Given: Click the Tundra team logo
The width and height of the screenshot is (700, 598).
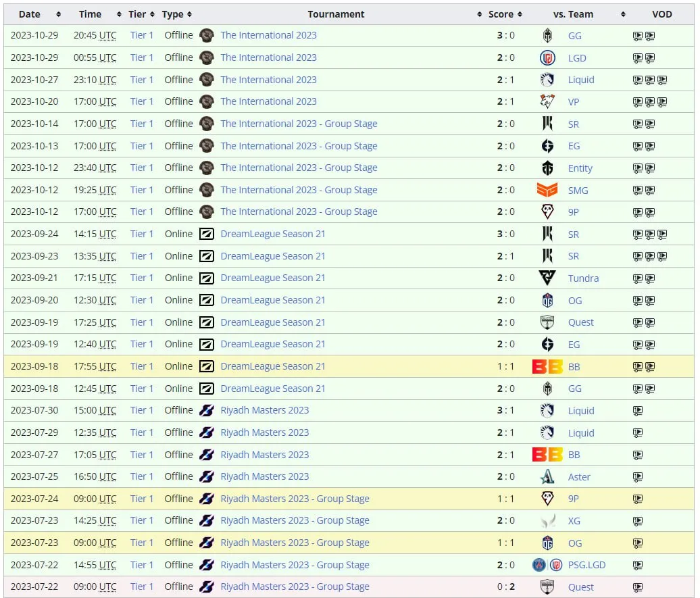Looking at the screenshot, I should pyautogui.click(x=547, y=278).
